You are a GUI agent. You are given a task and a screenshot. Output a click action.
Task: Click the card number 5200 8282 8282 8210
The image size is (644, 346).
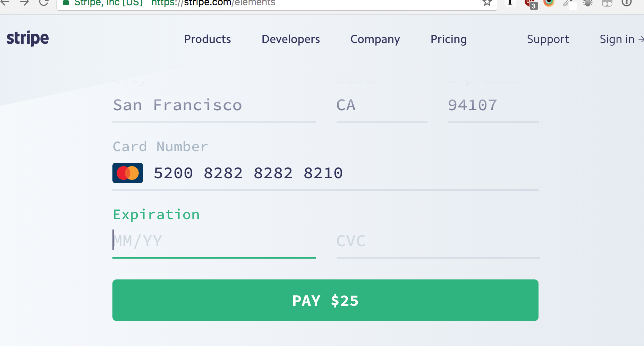click(x=248, y=173)
